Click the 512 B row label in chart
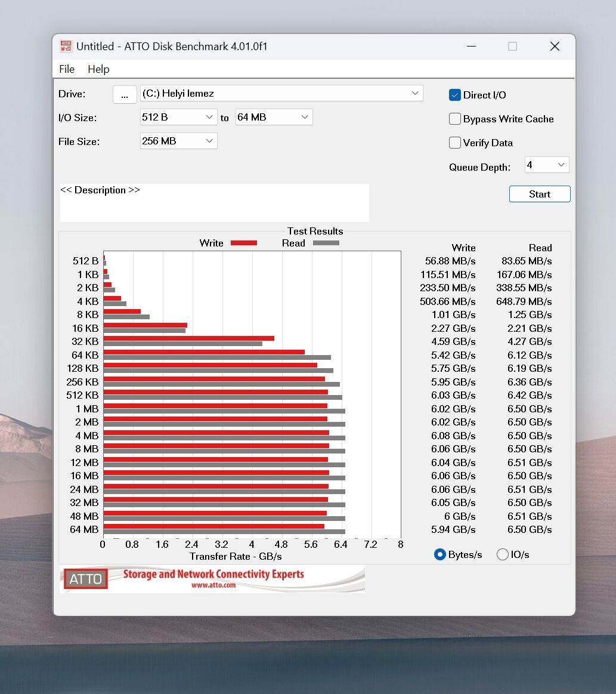Viewport: 616px width, 694px height. (85, 261)
